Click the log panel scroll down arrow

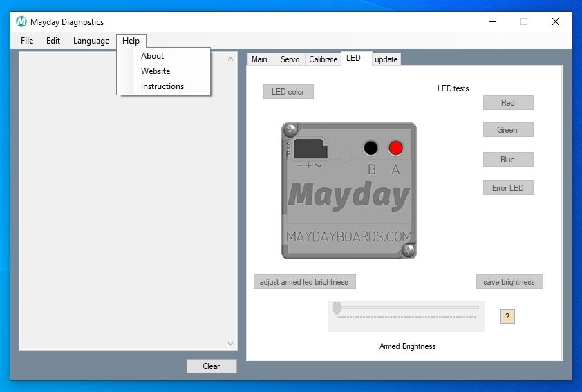point(230,344)
